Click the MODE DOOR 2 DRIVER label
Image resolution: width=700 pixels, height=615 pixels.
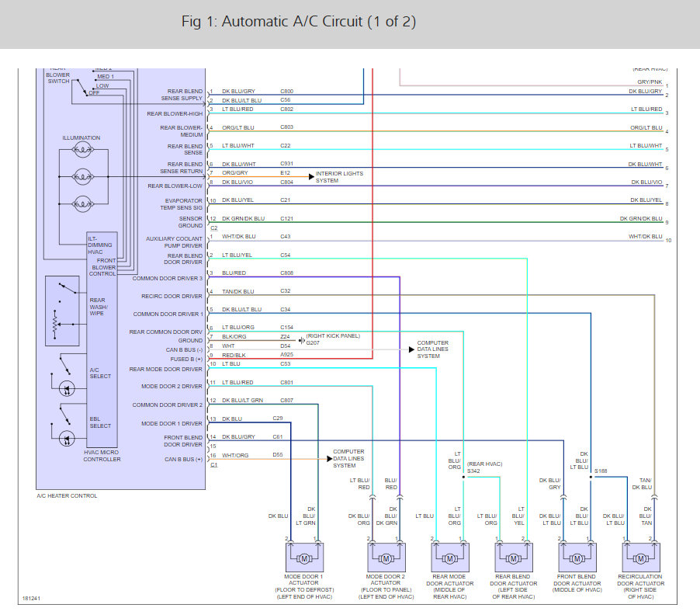(x=172, y=387)
